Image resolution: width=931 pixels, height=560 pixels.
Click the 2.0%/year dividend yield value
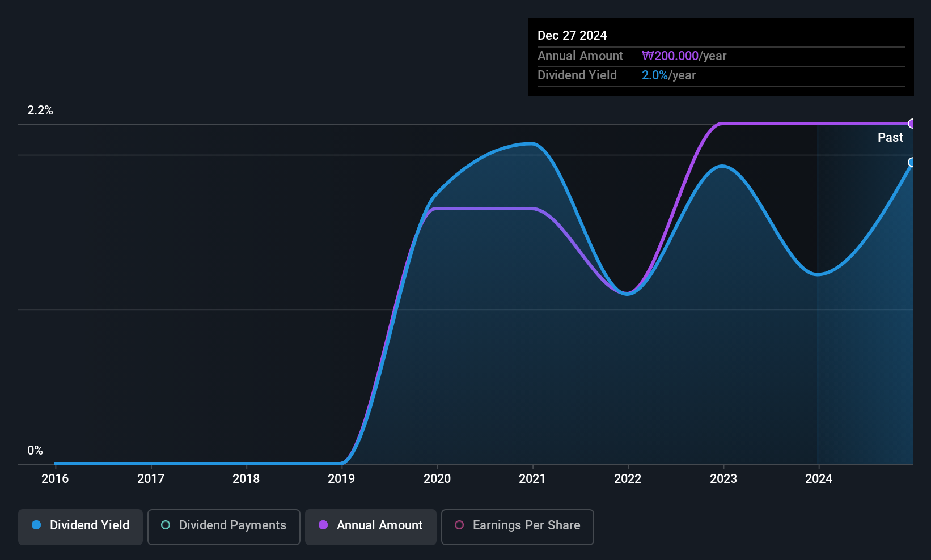668,75
